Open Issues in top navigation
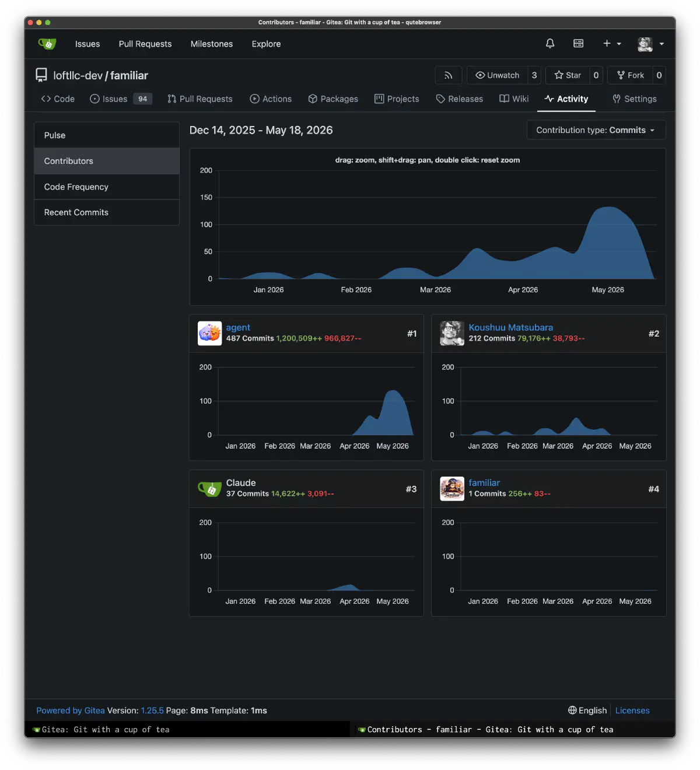 87,44
